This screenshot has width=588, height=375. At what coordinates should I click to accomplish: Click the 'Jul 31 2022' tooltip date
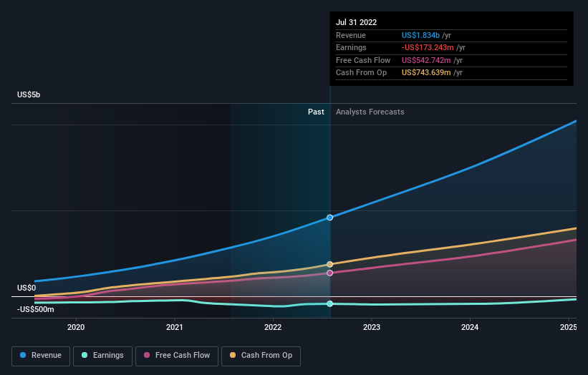click(356, 22)
